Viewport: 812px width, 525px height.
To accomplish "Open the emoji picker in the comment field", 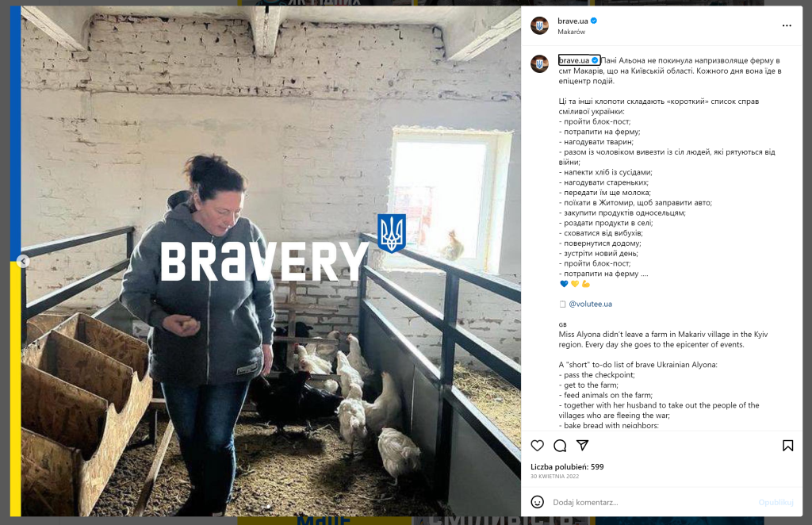I will coord(538,502).
